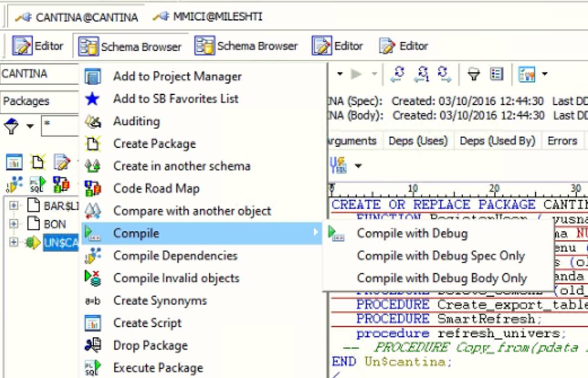Click the create script icon in left toolbar
Viewport: 588px width, 378px height.
click(14, 162)
